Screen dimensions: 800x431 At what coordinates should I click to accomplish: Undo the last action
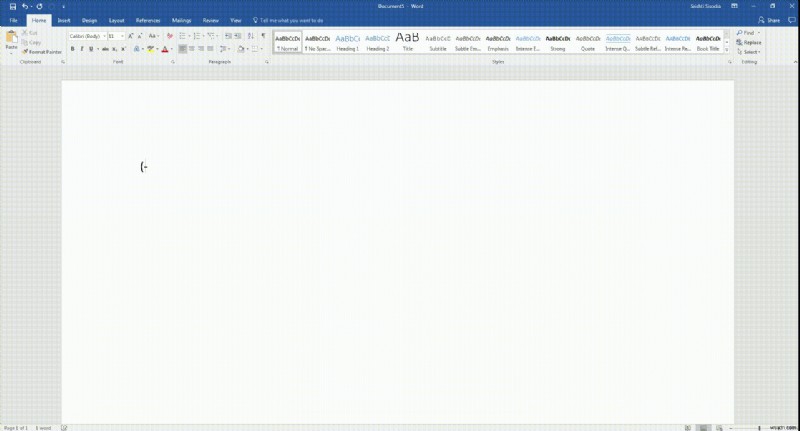[x=24, y=7]
